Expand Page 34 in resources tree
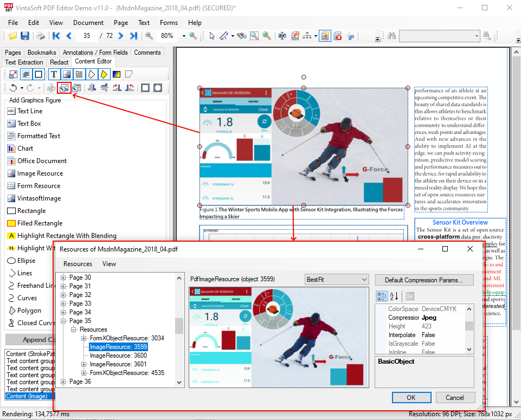This screenshot has height=420, width=521. (x=63, y=313)
